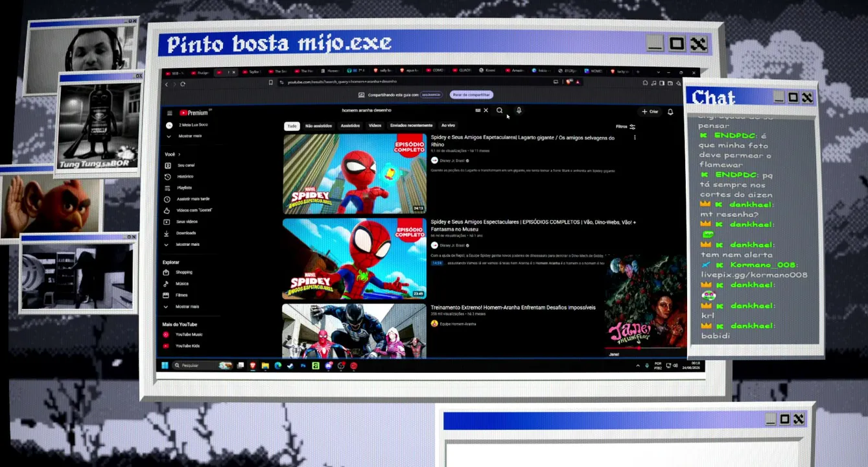Screen dimensions: 868x467
Task: Go to the YouTube Premium home logo
Action: (x=194, y=113)
